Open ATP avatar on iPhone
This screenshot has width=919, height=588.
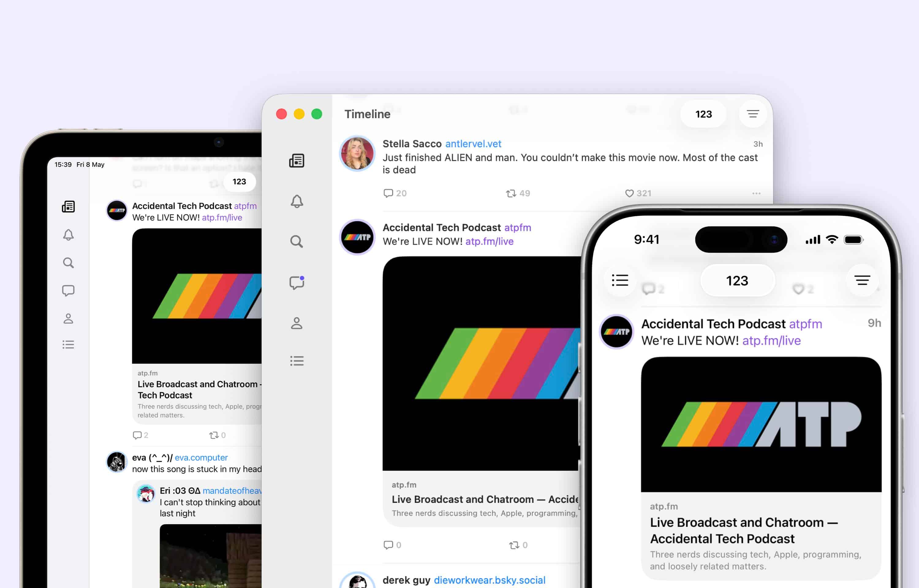click(x=617, y=331)
